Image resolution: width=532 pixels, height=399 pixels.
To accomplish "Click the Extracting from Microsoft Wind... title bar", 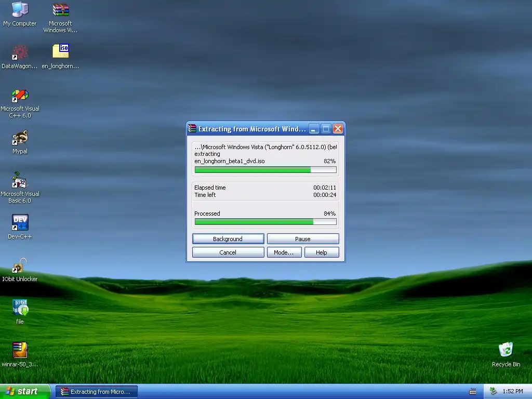I will 252,129.
